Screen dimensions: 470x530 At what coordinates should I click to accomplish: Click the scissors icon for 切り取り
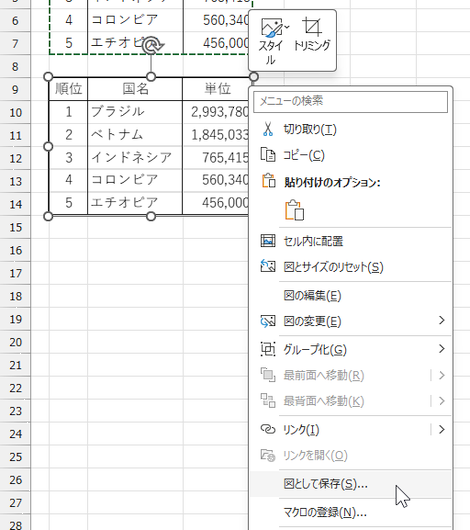pyautogui.click(x=268, y=129)
